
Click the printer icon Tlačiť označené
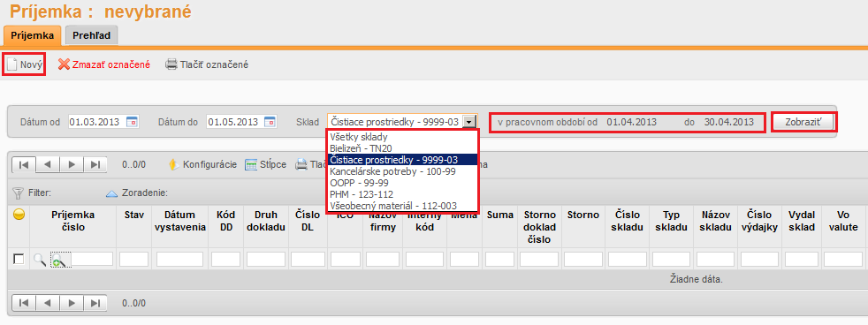point(171,64)
